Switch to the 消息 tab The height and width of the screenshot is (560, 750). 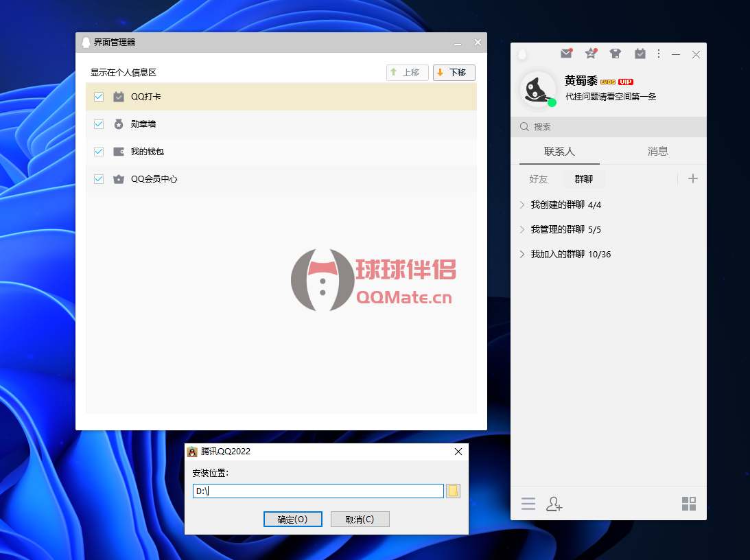pyautogui.click(x=657, y=152)
